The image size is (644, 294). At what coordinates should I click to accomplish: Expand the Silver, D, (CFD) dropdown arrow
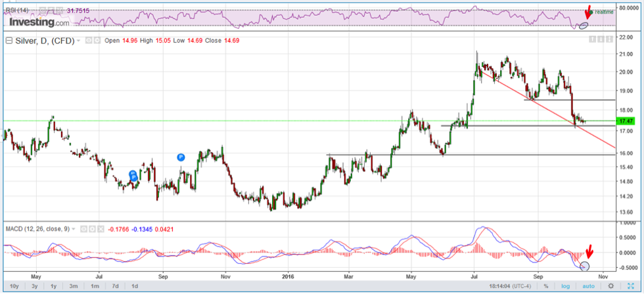79,40
